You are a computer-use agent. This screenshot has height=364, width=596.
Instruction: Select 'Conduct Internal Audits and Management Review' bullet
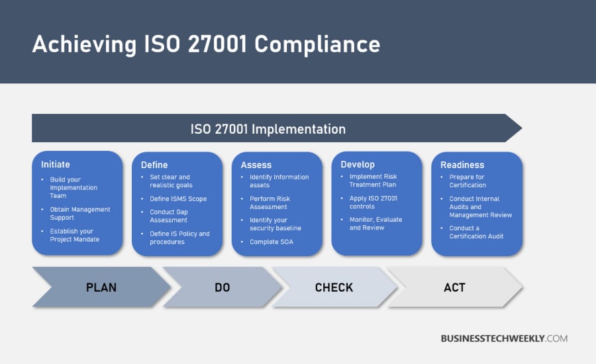(x=481, y=206)
